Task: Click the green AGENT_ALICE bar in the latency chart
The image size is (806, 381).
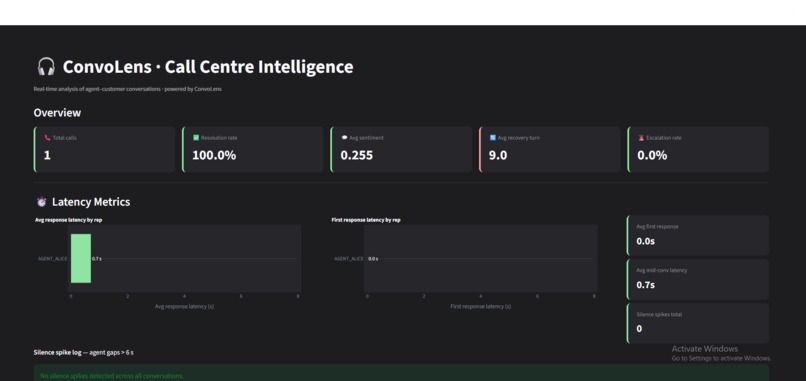Action: 81,259
